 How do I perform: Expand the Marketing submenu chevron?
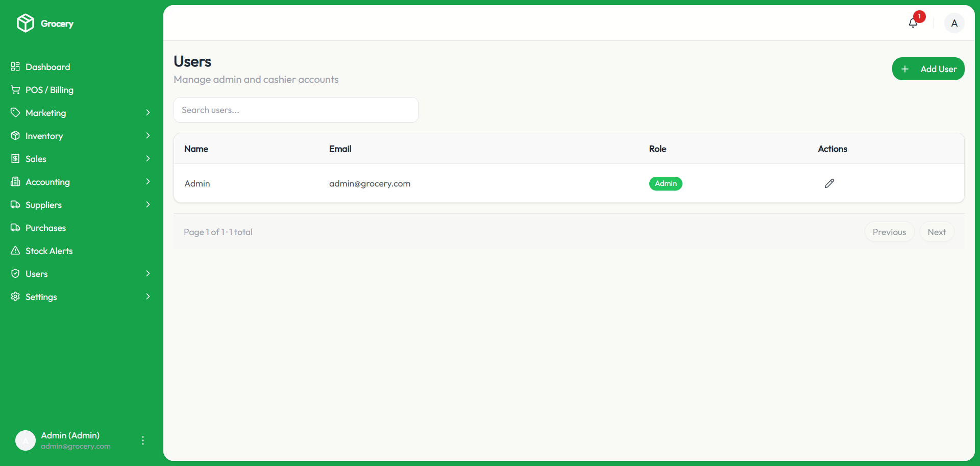pyautogui.click(x=148, y=113)
